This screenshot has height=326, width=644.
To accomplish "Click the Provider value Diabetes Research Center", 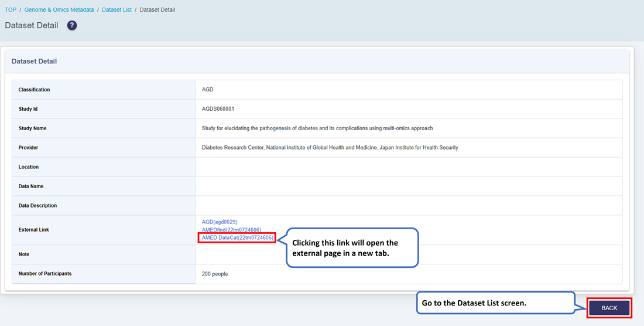I will point(330,148).
